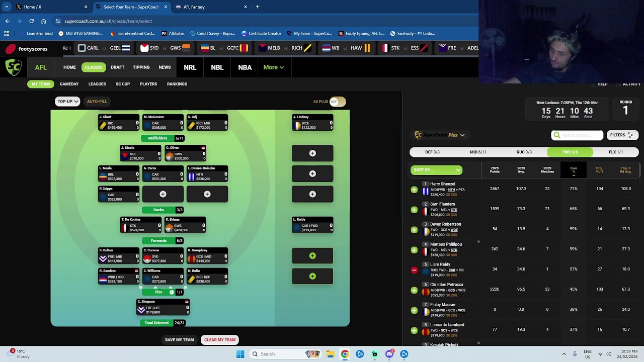Screen dimensions: 644x362
Task: Open the FILTERS button
Action: tap(622, 135)
